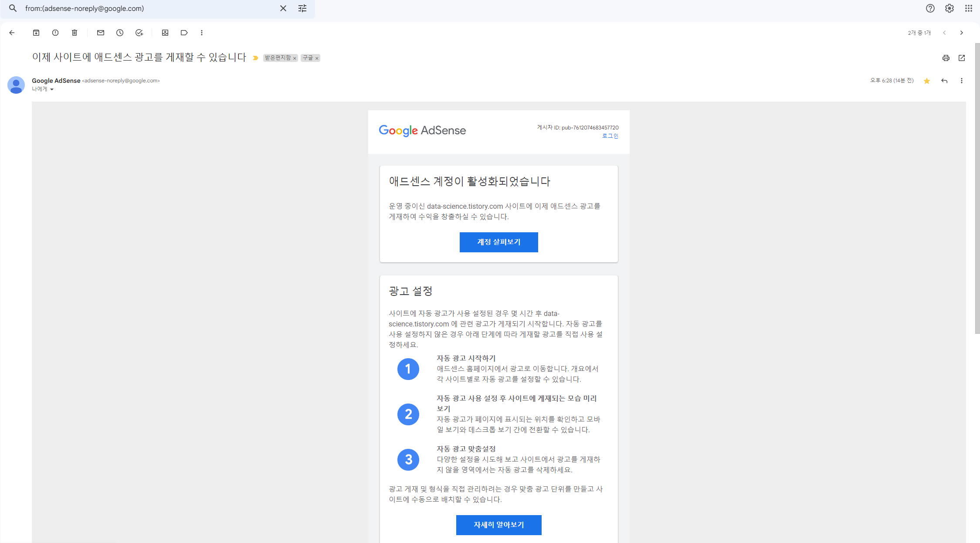Image resolution: width=980 pixels, height=543 pixels.
Task: Click the 로그인 link under publisher ID
Action: tap(610, 136)
